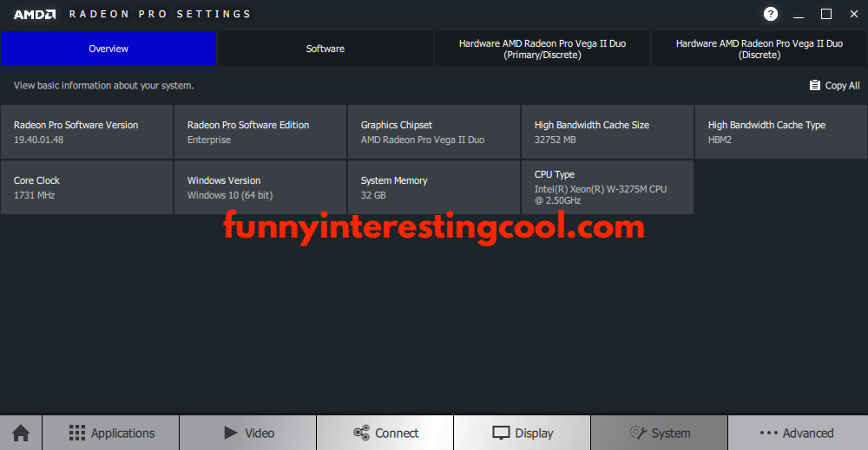868x450 pixels.
Task: Click the High Bandwidth Cache Size tile
Action: (x=608, y=132)
